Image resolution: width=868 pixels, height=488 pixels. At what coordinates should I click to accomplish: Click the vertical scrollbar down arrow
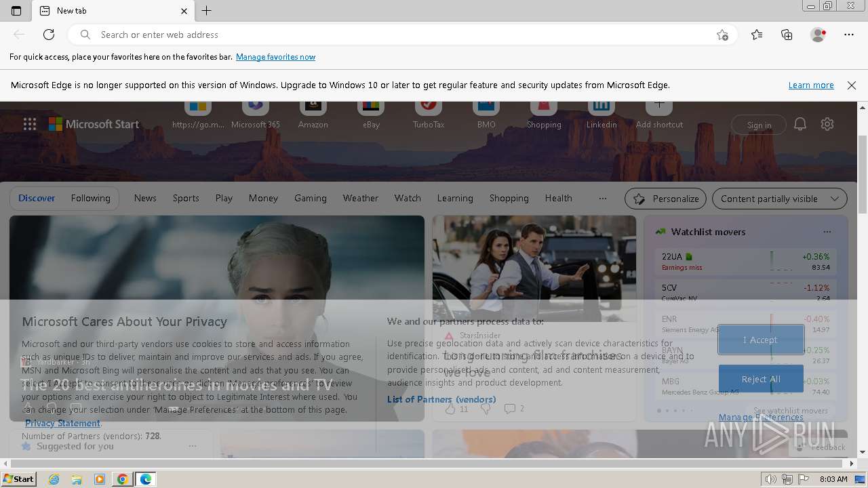click(863, 452)
